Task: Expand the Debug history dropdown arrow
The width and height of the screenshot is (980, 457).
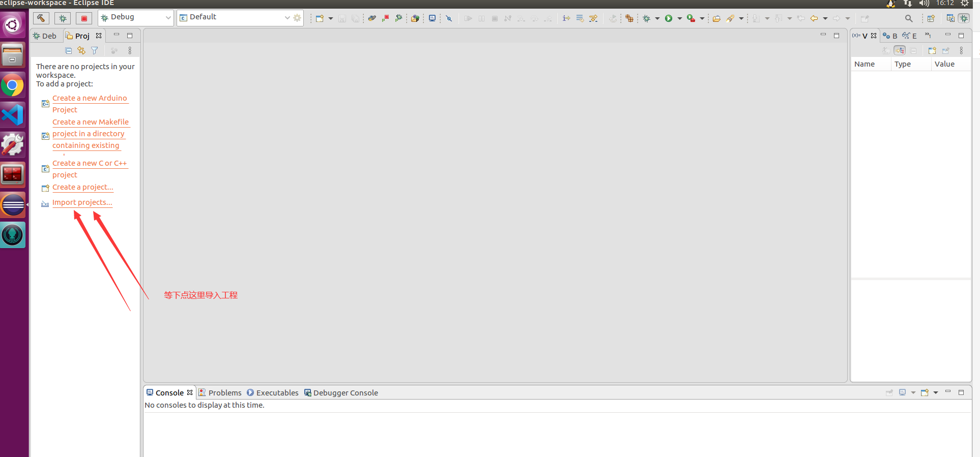Action: coord(657,18)
